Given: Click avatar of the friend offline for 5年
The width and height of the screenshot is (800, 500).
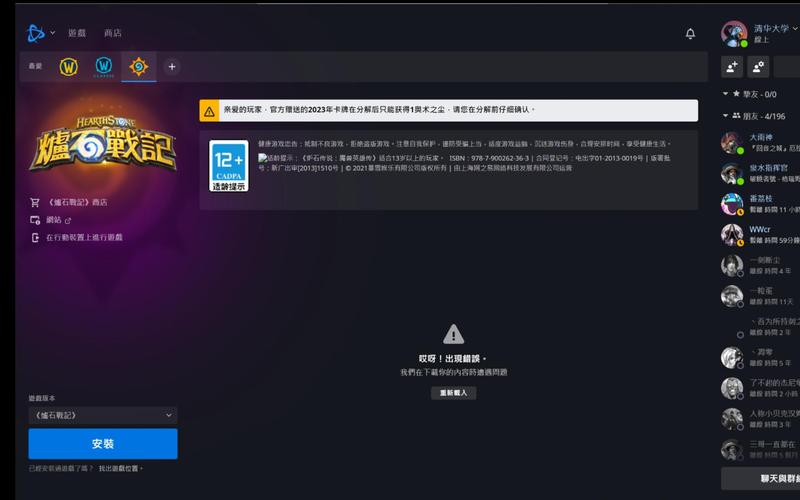Looking at the screenshot, I should (732, 358).
